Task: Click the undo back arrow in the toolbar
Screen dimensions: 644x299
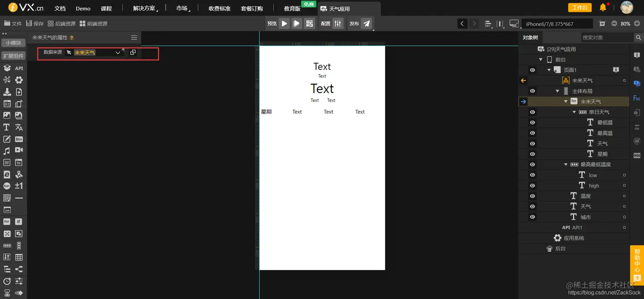Action: (462, 23)
